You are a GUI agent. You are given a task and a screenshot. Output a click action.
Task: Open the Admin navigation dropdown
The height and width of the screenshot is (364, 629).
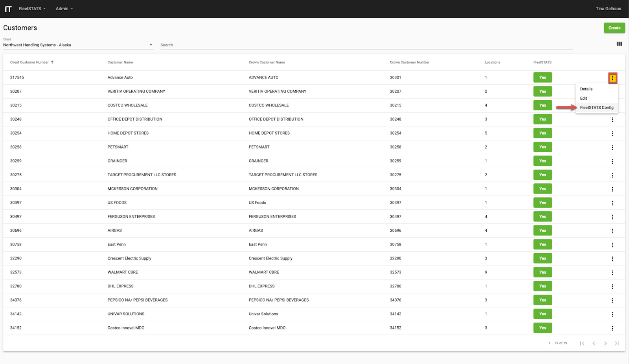click(x=64, y=9)
